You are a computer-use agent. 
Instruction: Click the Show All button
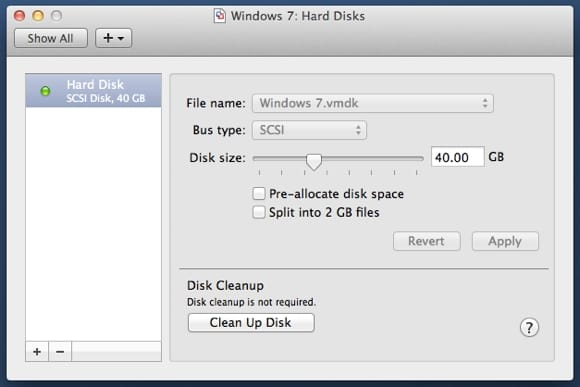(51, 38)
